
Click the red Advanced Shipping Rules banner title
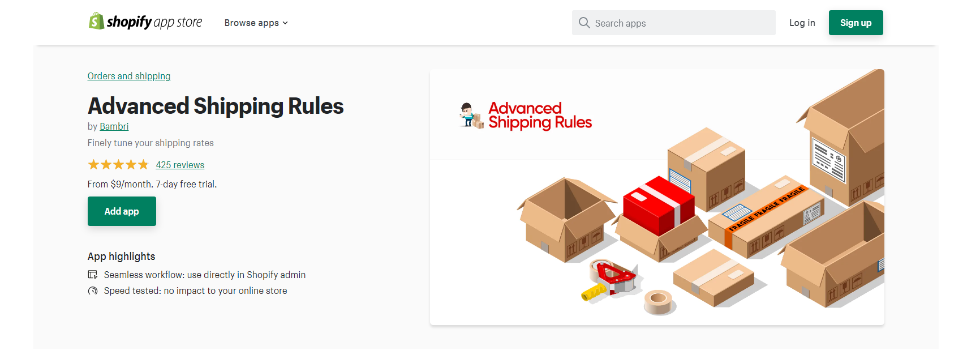click(539, 116)
